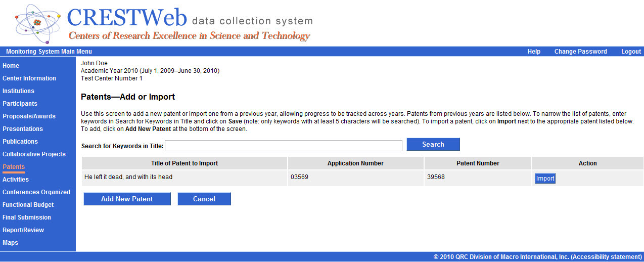Navigate to Presentations
Screen dimensions: 644x262
click(23, 129)
